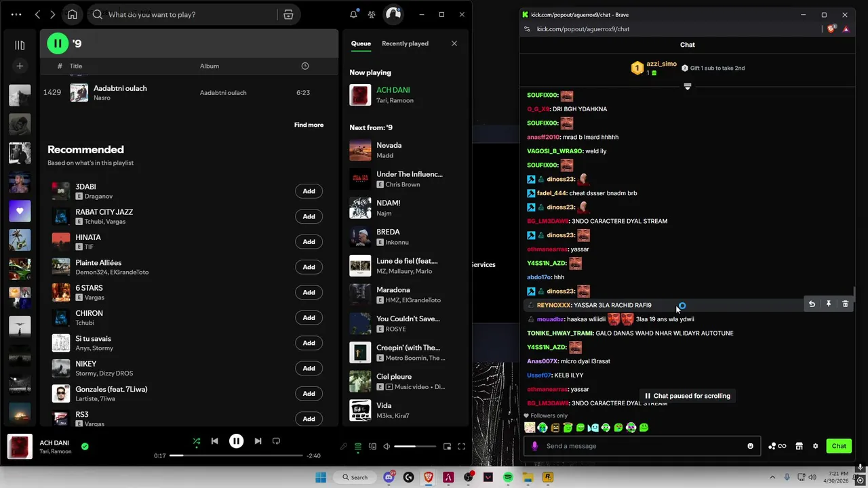Add 6 STARS by Vargas
Screen dimensions: 868x488
click(x=309, y=292)
